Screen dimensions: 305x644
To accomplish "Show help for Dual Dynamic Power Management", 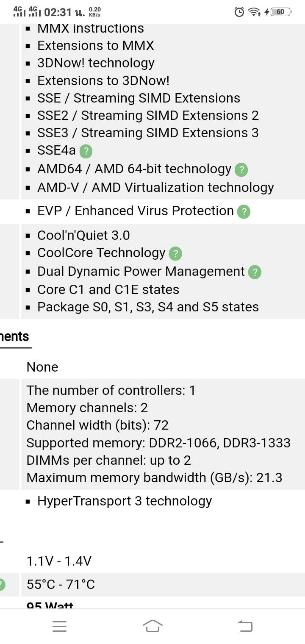I will click(x=255, y=272).
